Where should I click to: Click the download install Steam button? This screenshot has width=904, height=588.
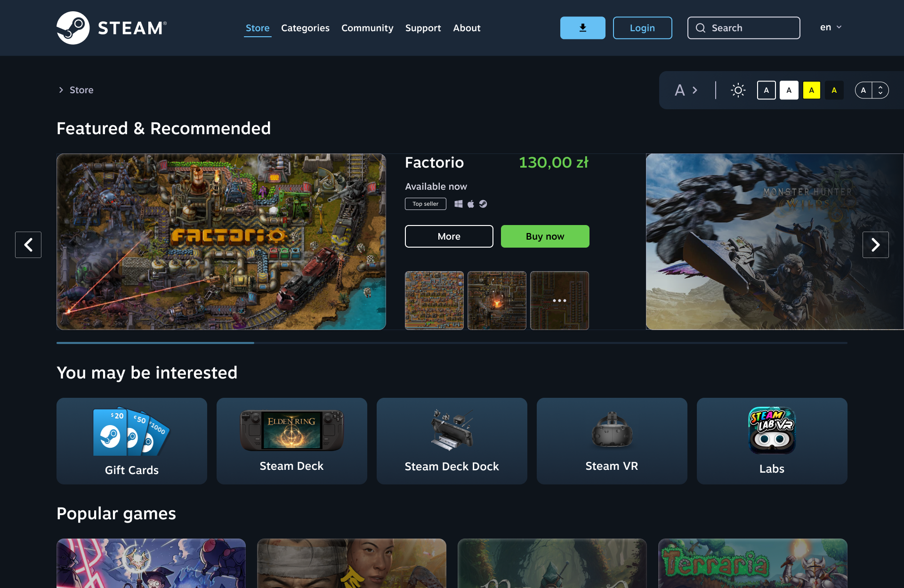click(582, 28)
